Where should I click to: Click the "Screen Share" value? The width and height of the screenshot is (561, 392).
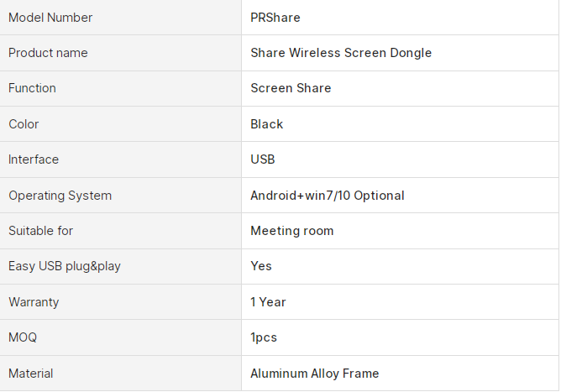click(x=291, y=88)
